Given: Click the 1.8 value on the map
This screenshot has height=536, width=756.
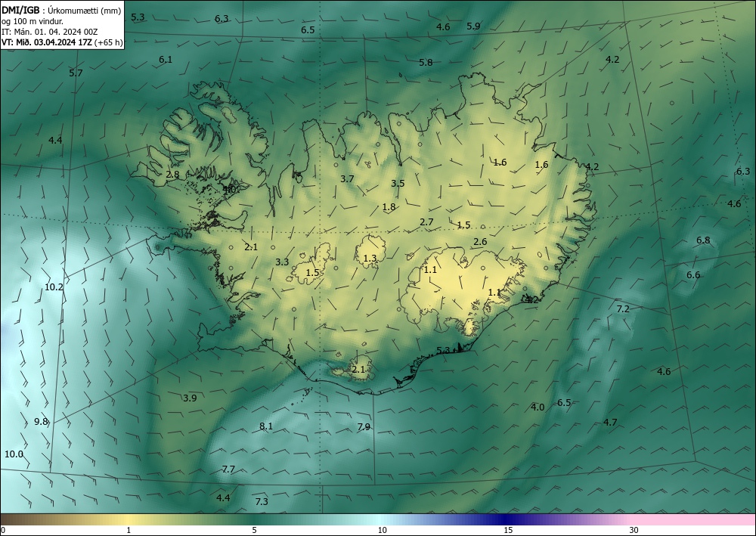Looking at the screenshot, I should (x=389, y=207).
